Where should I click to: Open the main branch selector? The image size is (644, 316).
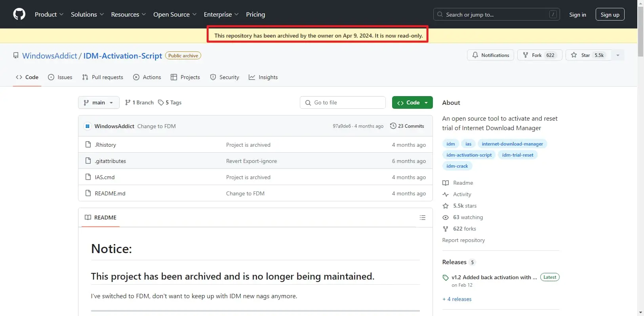(99, 102)
